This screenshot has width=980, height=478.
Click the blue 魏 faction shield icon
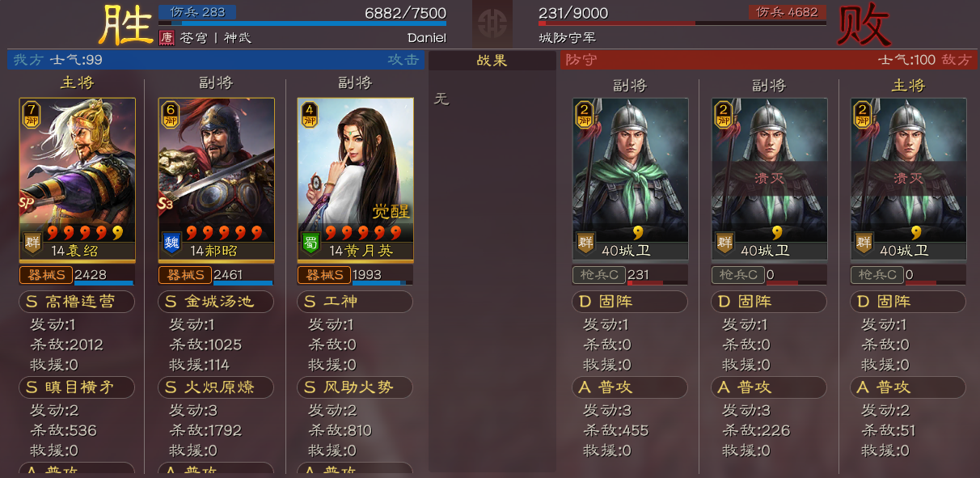click(x=171, y=241)
